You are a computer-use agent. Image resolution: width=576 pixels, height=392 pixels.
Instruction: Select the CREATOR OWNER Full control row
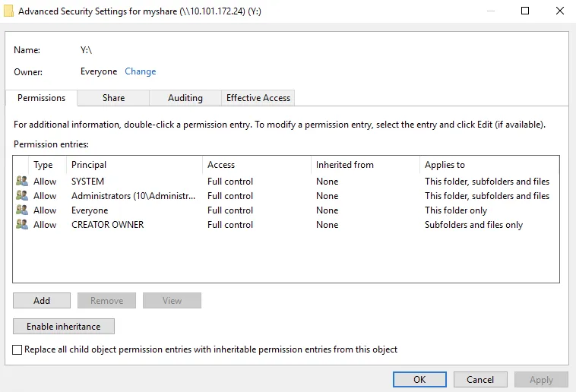[x=230, y=225]
